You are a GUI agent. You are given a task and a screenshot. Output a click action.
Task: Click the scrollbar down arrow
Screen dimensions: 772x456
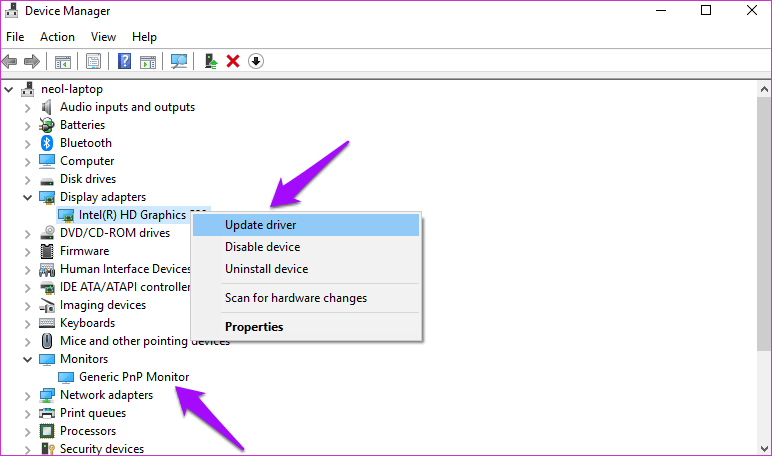click(764, 449)
